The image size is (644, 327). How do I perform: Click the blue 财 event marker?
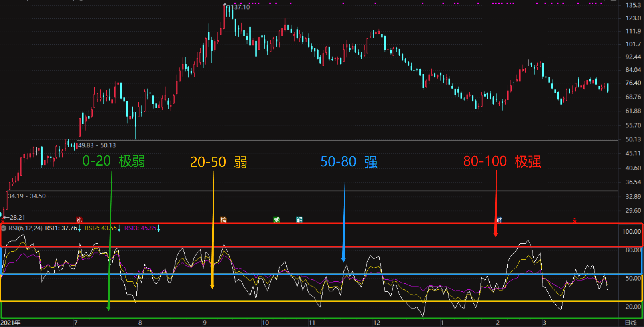pyautogui.click(x=499, y=220)
